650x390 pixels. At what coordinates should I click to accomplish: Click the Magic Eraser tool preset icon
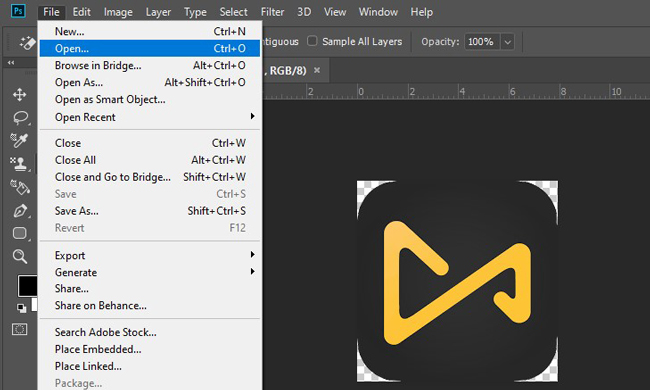click(x=27, y=43)
